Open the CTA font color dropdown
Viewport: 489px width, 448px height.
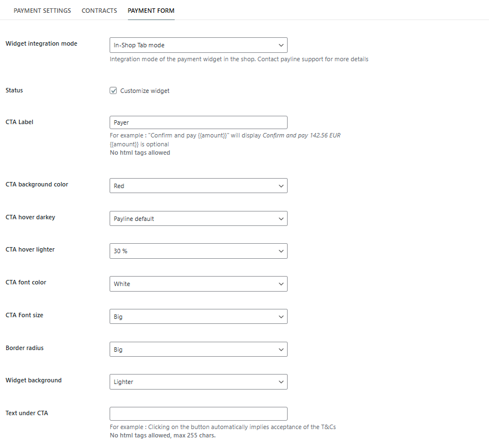coord(198,284)
